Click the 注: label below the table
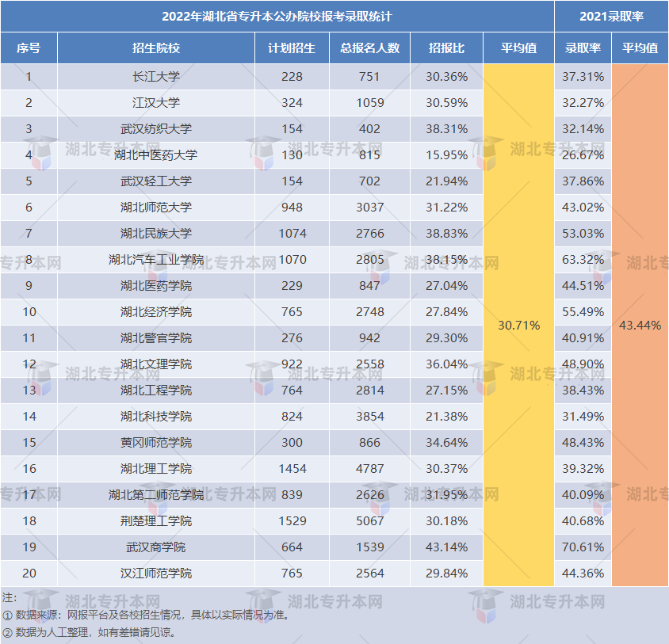669x644 pixels. click(x=10, y=598)
